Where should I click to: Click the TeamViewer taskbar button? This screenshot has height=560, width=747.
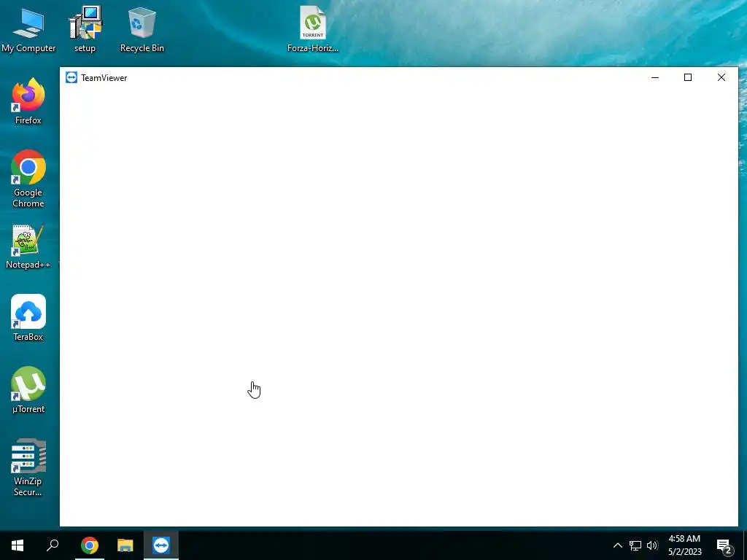click(x=161, y=545)
